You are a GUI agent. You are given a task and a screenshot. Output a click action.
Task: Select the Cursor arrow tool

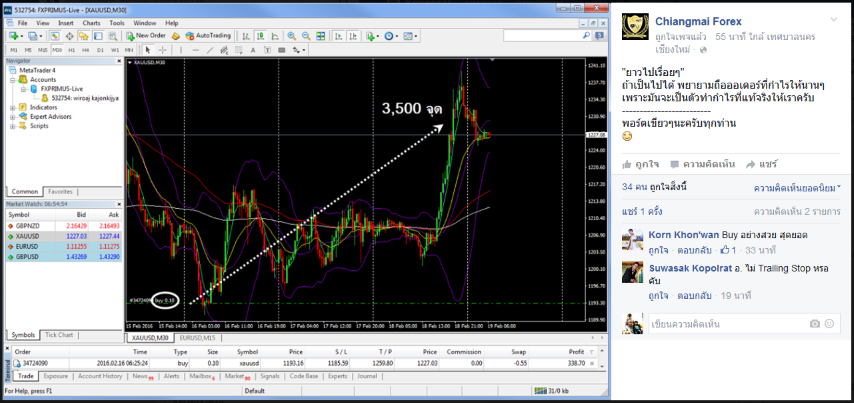[x=148, y=50]
